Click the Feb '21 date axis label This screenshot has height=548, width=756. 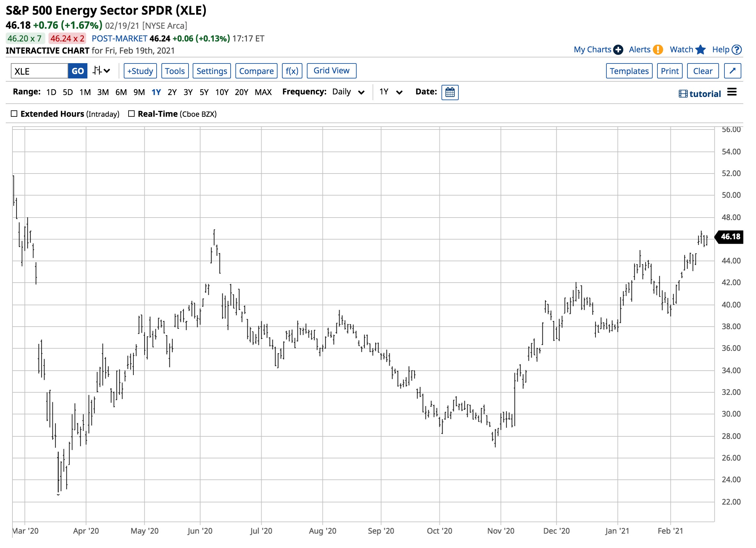(670, 531)
